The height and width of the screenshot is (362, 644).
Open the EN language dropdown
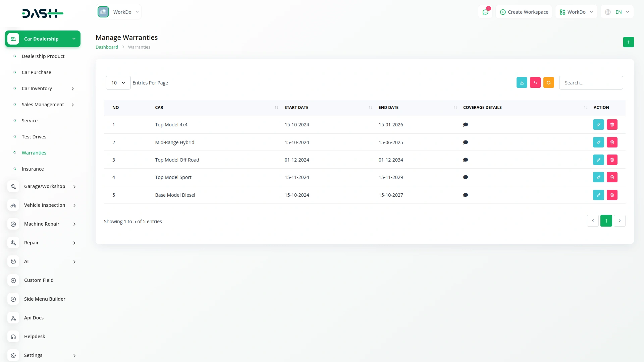click(x=617, y=12)
